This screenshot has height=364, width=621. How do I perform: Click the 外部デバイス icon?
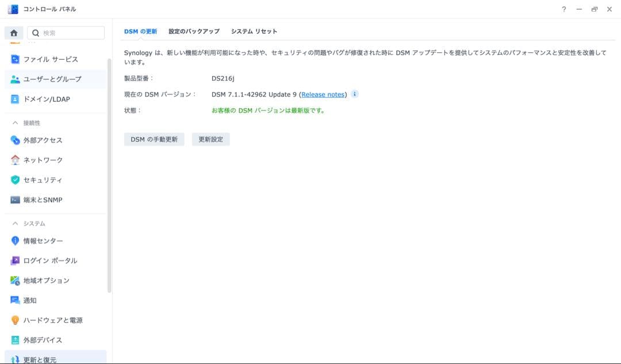coord(15,340)
